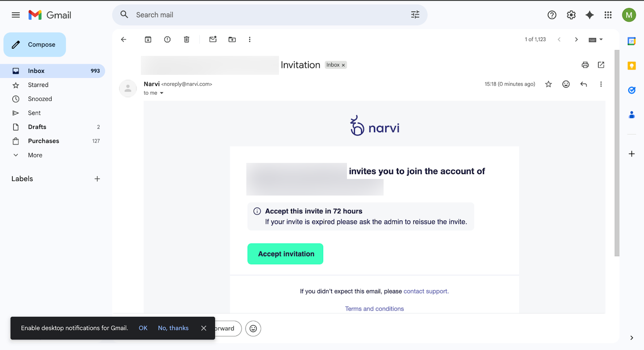Open advanced search options
The image size is (644, 350).
(415, 15)
